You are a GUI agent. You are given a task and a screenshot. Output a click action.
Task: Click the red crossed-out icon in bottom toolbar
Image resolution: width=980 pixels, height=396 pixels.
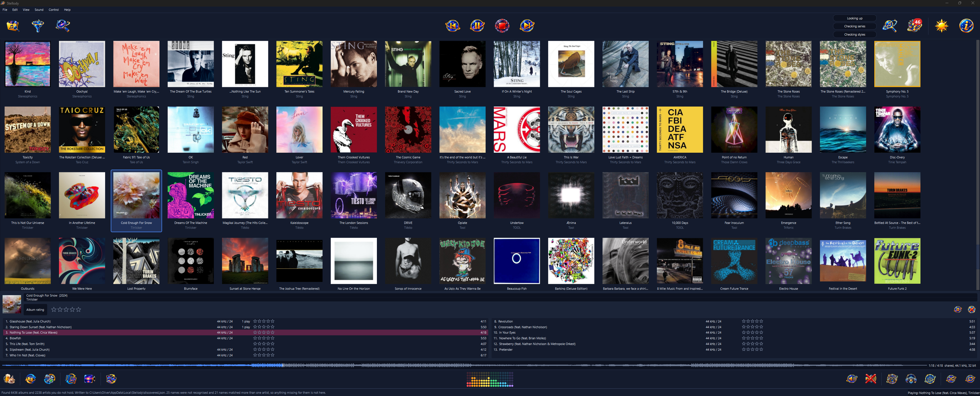tap(871, 379)
